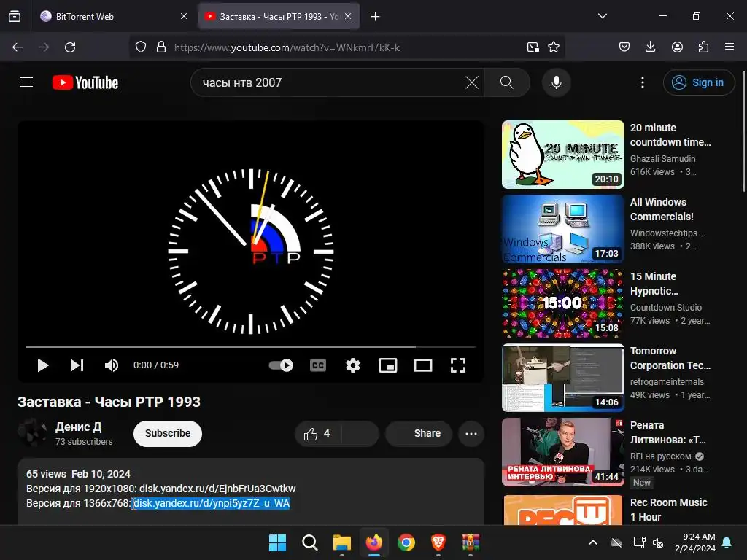Like the video with thumbs up
The width and height of the screenshot is (747, 560).
click(x=318, y=433)
